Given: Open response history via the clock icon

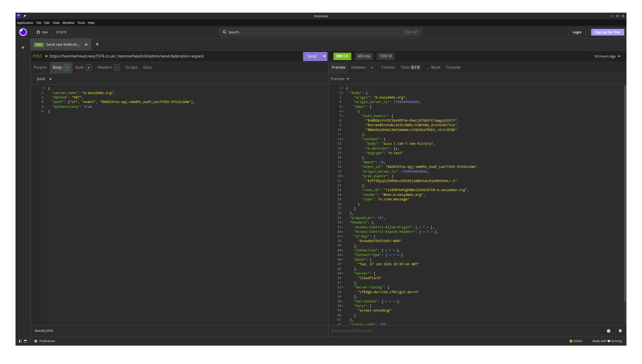Looking at the screenshot, I should tap(609, 331).
